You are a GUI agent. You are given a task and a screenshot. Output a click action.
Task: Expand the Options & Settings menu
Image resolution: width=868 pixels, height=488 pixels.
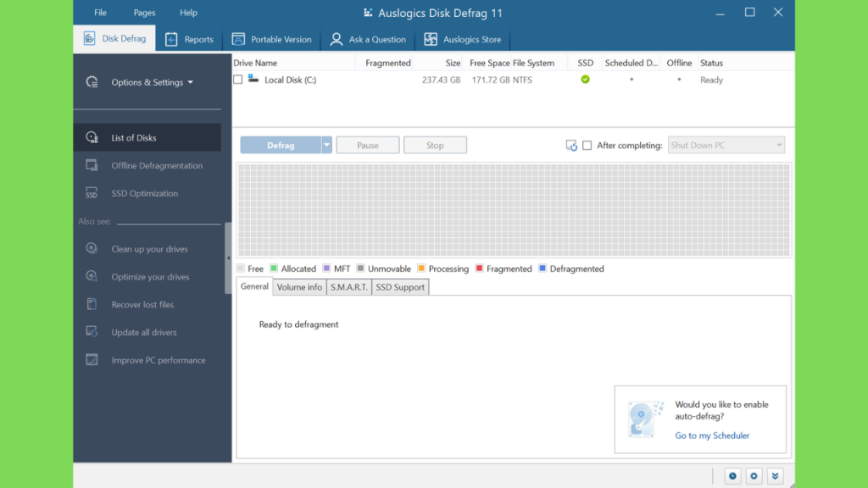point(153,82)
